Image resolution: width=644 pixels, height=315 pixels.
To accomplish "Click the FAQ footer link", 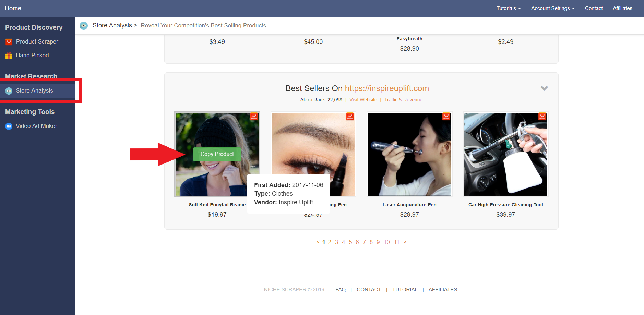I will coord(341,290).
